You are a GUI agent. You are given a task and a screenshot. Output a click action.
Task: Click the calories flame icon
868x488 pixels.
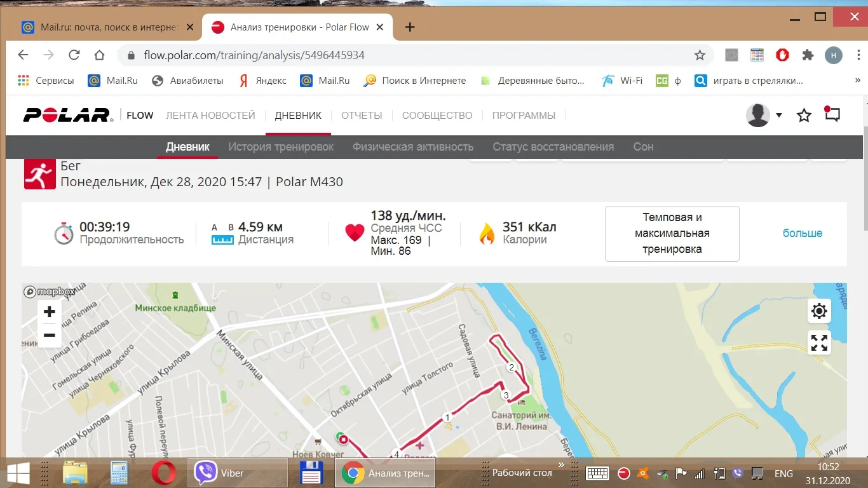click(487, 233)
